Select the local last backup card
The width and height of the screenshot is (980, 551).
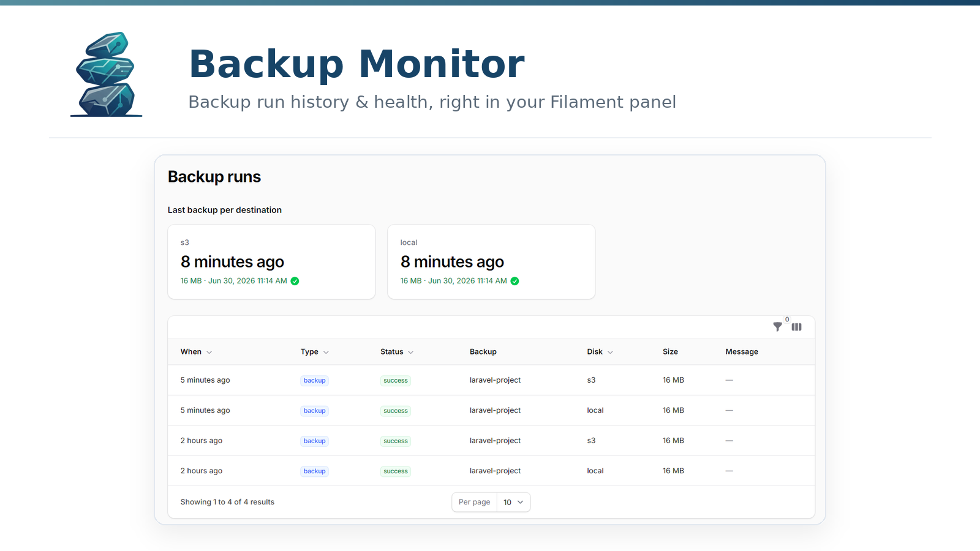(x=491, y=262)
